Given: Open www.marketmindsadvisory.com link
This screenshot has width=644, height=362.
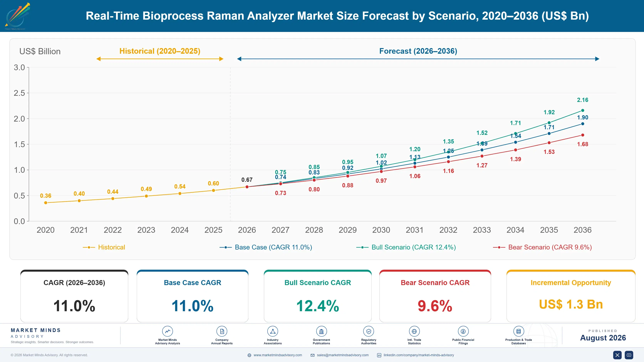Looking at the screenshot, I should (x=278, y=355).
